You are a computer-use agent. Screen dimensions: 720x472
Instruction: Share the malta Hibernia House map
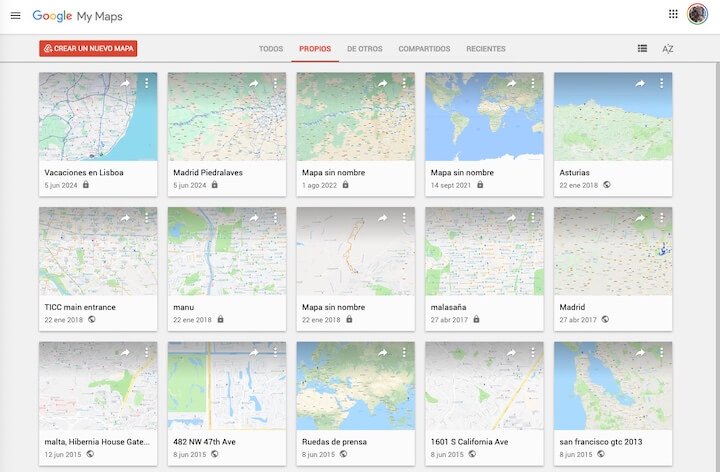pos(125,353)
